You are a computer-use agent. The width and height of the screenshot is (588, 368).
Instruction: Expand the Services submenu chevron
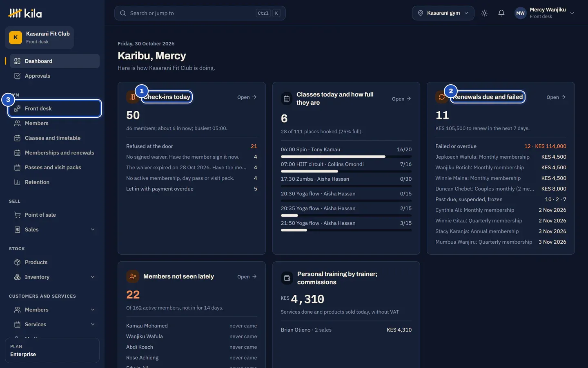[x=93, y=324]
